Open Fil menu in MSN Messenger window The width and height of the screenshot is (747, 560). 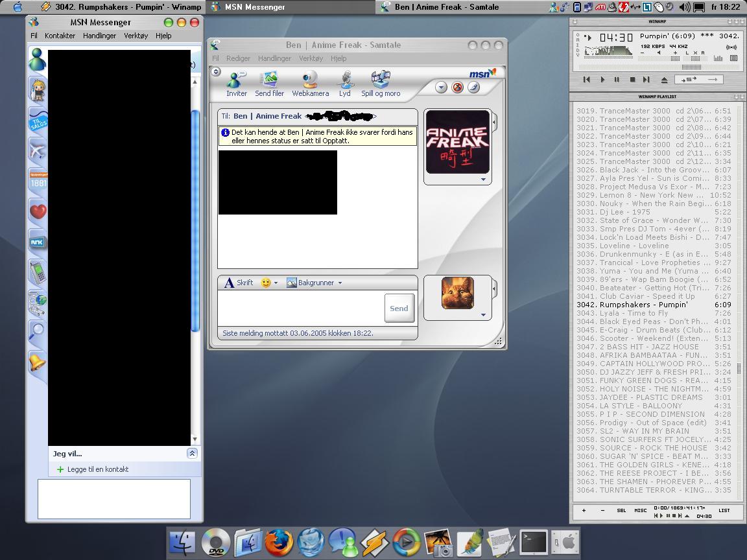pyautogui.click(x=34, y=36)
